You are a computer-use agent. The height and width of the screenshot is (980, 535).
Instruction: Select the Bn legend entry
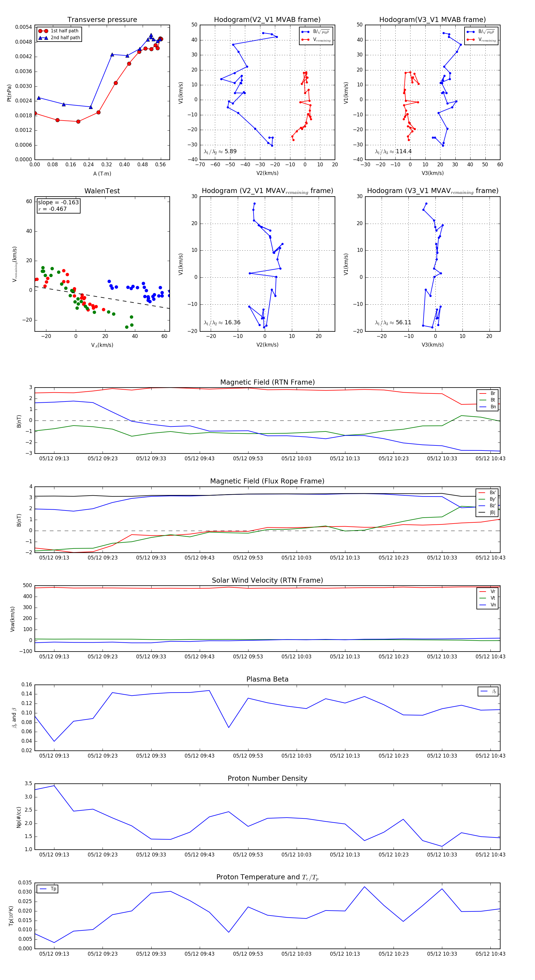(x=487, y=407)
